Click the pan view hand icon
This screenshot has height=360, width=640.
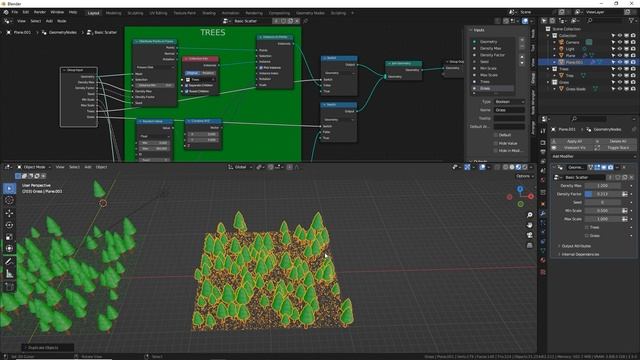(530, 225)
